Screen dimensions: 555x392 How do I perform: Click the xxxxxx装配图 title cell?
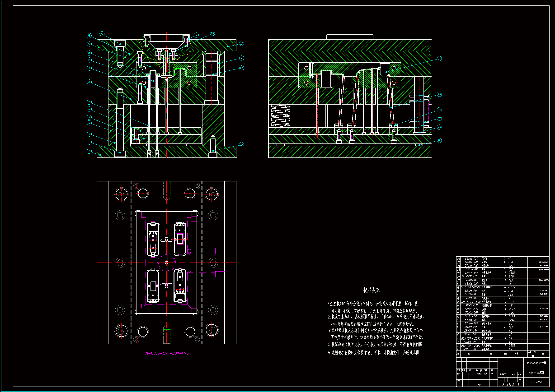536,373
